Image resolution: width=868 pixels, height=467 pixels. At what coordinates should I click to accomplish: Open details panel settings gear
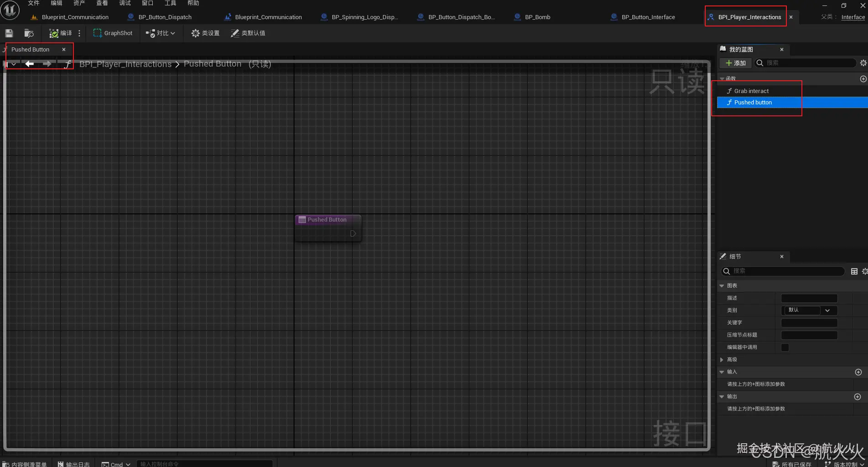click(864, 271)
